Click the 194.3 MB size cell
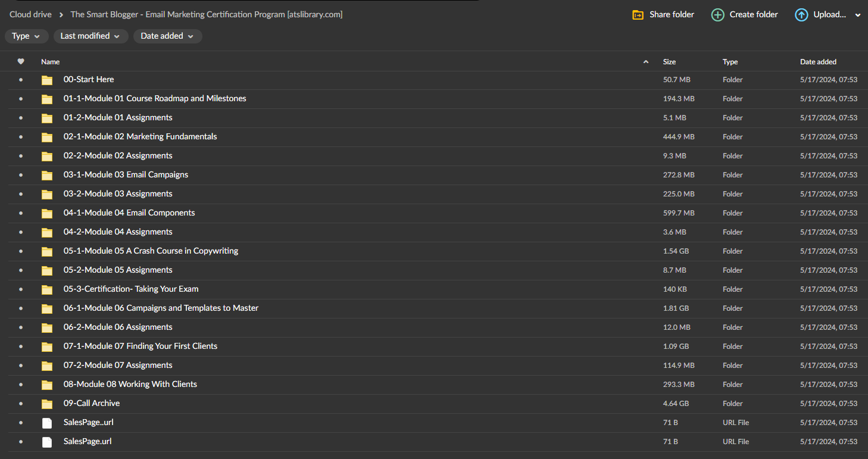 coord(679,99)
